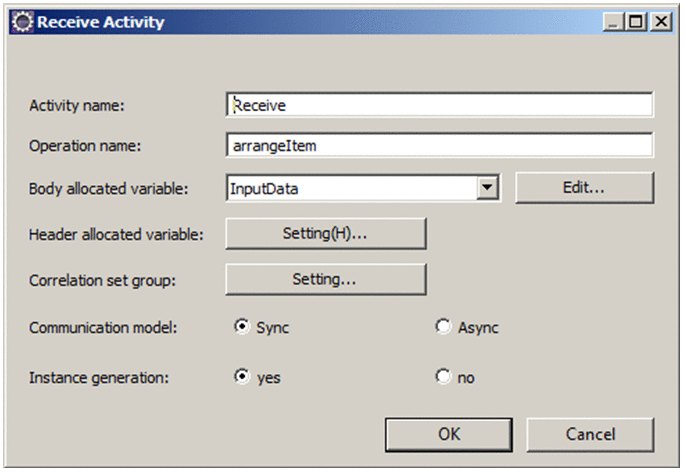The width and height of the screenshot is (685, 473).
Task: Open Setting for correlation set group
Action: point(325,279)
